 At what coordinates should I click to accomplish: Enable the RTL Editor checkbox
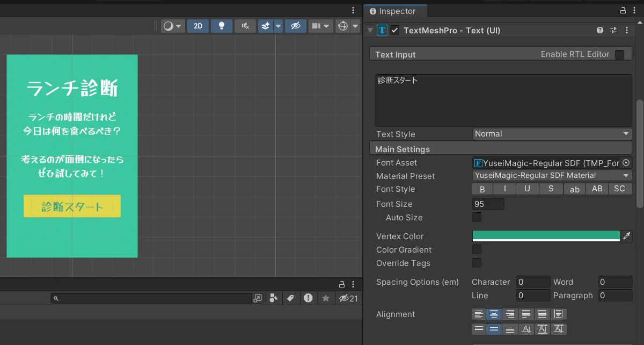point(619,54)
